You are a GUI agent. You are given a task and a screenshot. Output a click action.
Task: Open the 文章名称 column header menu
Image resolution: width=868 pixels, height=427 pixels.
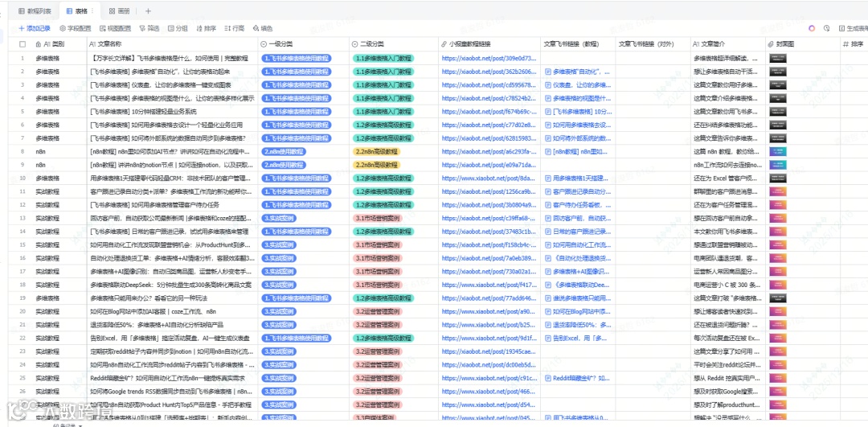pos(172,43)
